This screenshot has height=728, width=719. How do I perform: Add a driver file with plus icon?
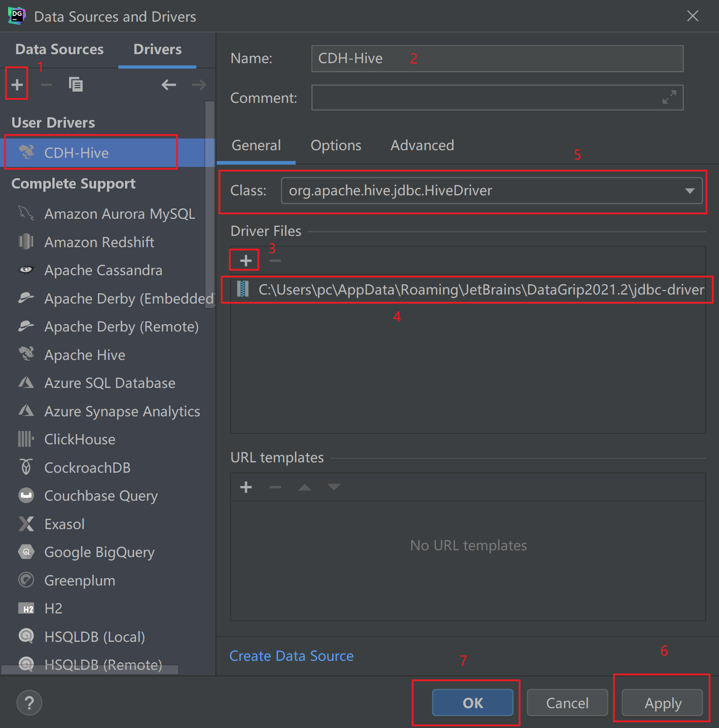point(246,260)
